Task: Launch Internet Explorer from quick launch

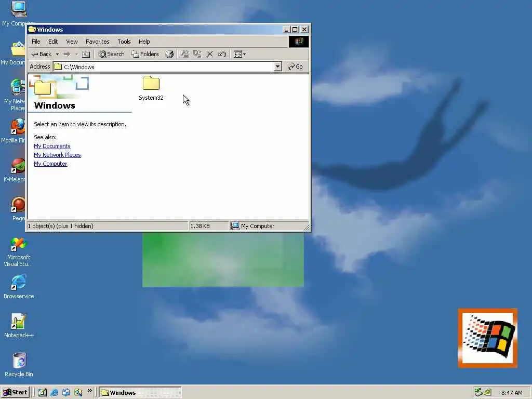Action: (x=54, y=393)
